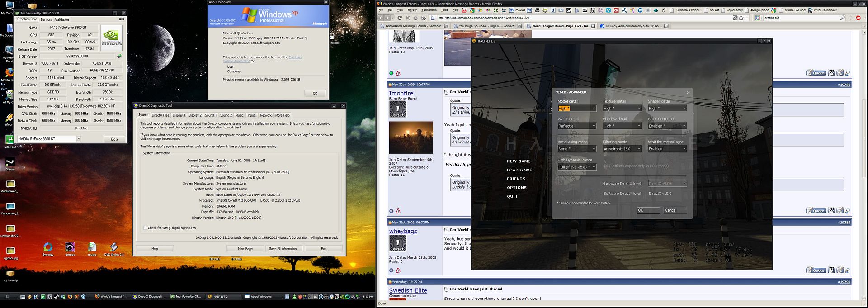The height and width of the screenshot is (308, 868).
Task: Open the Filtering mode dropdown
Action: tap(622, 149)
